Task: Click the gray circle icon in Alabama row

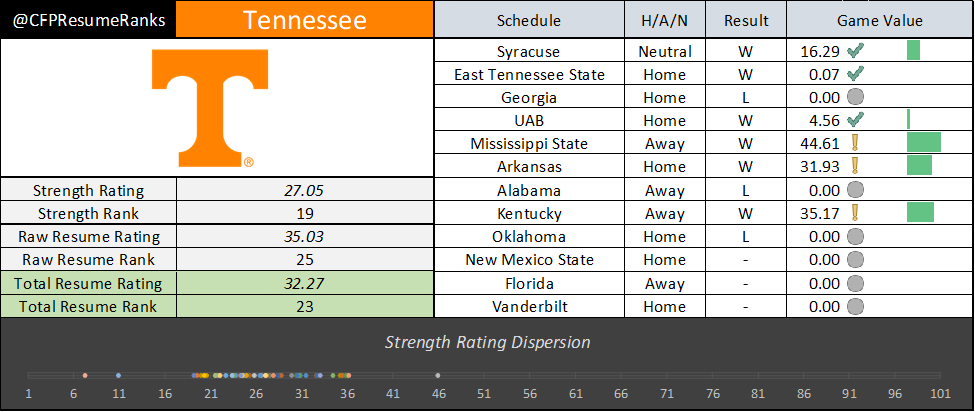Action: 855,190
